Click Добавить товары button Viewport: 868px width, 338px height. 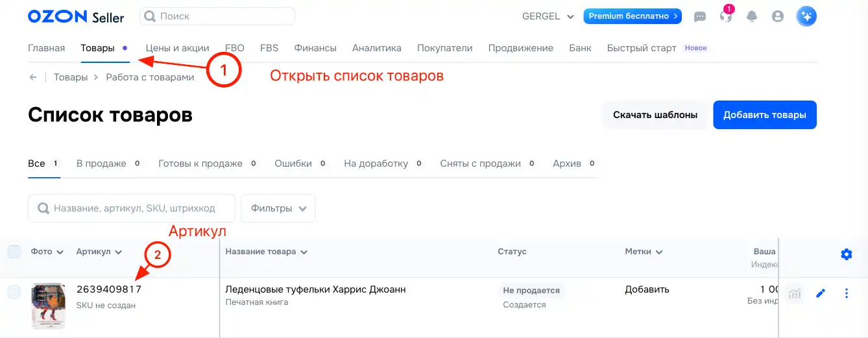(765, 115)
